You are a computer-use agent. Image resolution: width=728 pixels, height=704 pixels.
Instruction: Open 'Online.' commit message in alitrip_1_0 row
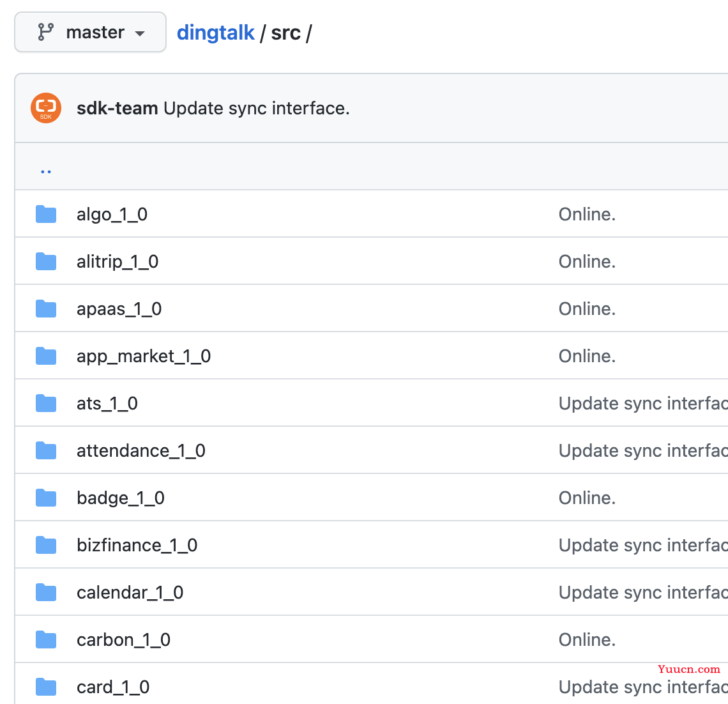pos(587,262)
